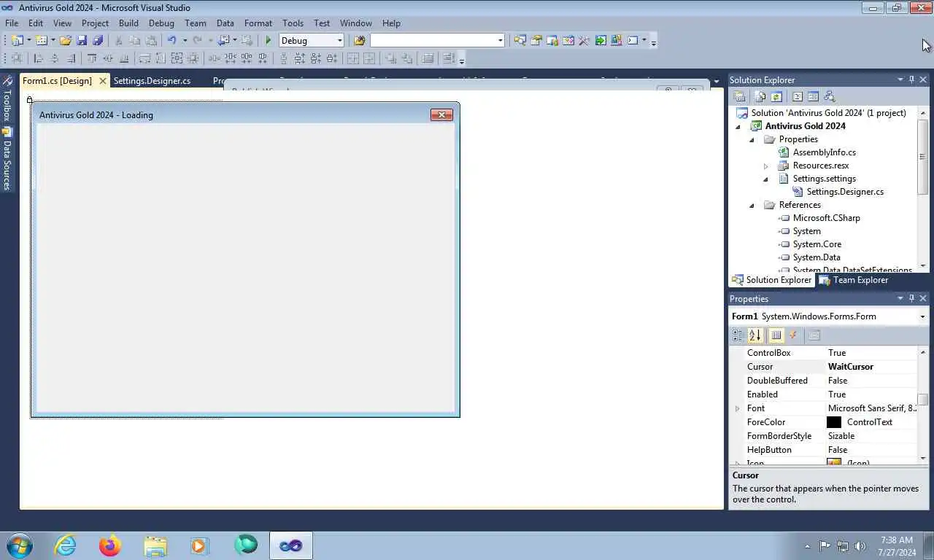Click the WaitCursor value of Cursor property
934x560 pixels.
851,367
